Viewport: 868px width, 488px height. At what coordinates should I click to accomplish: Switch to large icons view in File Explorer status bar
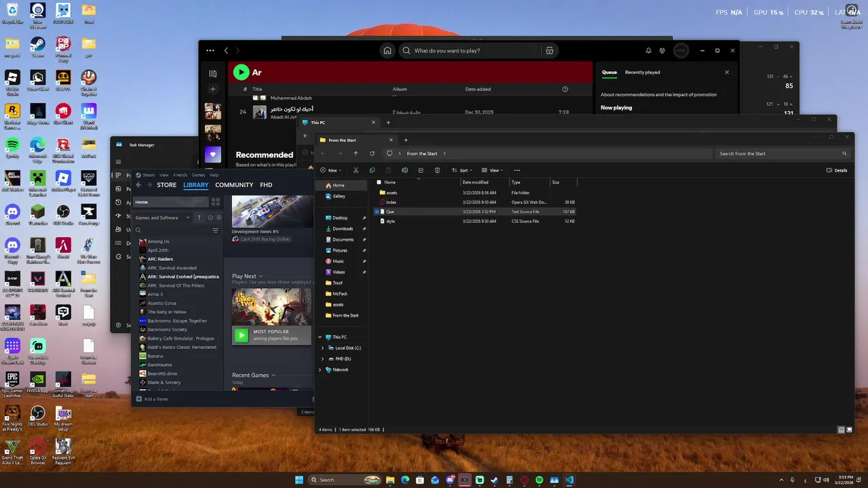pyautogui.click(x=849, y=430)
